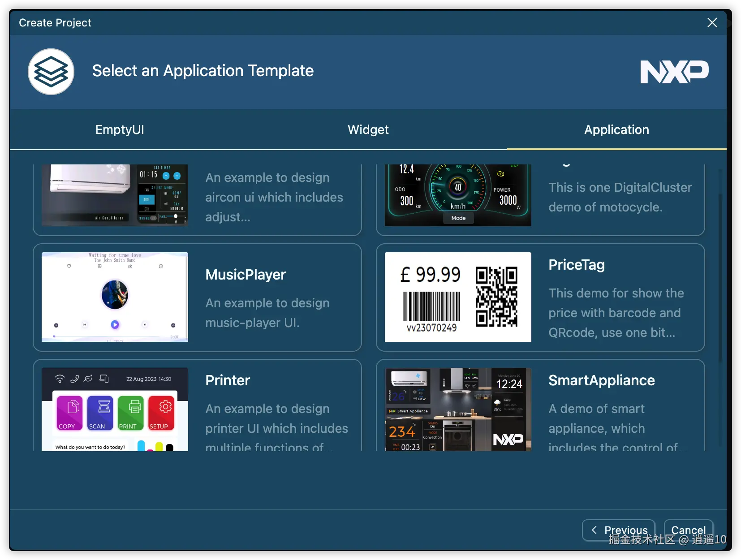The image size is (741, 560).
Task: Click the NXP logo in the header
Action: tap(674, 72)
